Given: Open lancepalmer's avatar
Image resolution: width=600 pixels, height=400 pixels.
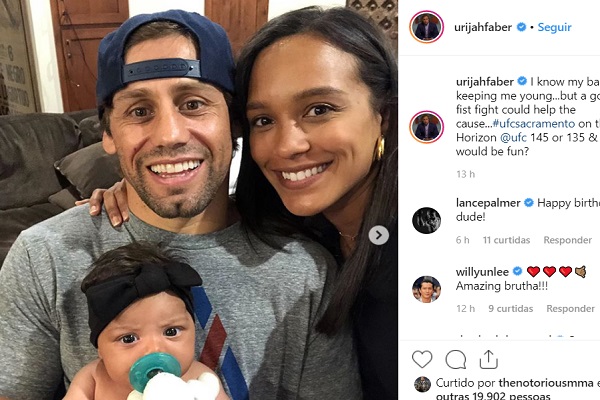Looking at the screenshot, I should point(426,220).
